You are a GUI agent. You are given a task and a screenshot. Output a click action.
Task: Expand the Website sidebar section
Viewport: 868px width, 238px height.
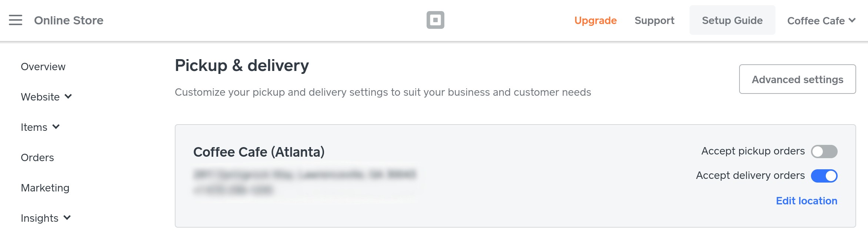point(46,97)
